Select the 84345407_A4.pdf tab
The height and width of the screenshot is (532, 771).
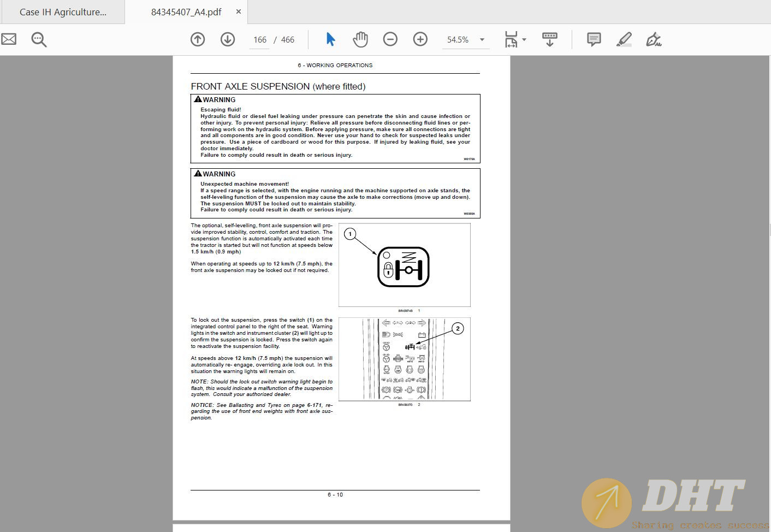(186, 12)
